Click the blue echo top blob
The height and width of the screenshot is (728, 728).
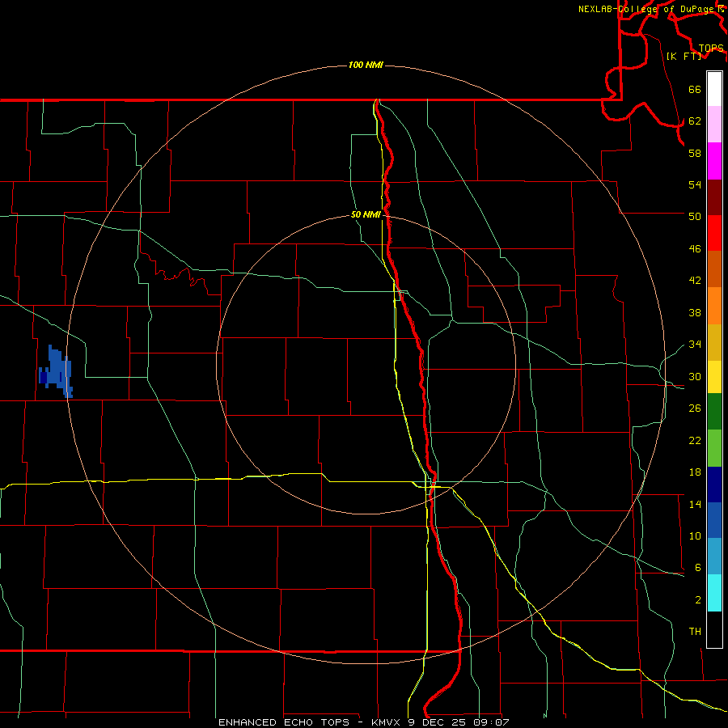[56, 371]
